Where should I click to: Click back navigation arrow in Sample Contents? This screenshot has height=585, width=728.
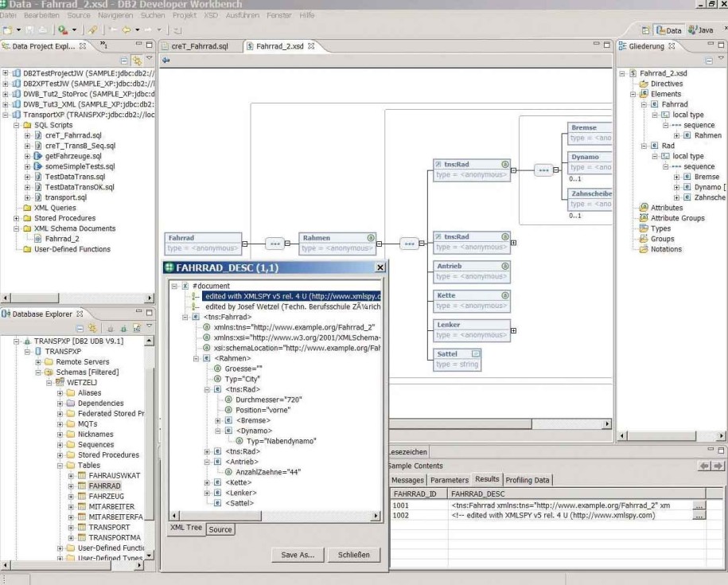[x=703, y=467]
